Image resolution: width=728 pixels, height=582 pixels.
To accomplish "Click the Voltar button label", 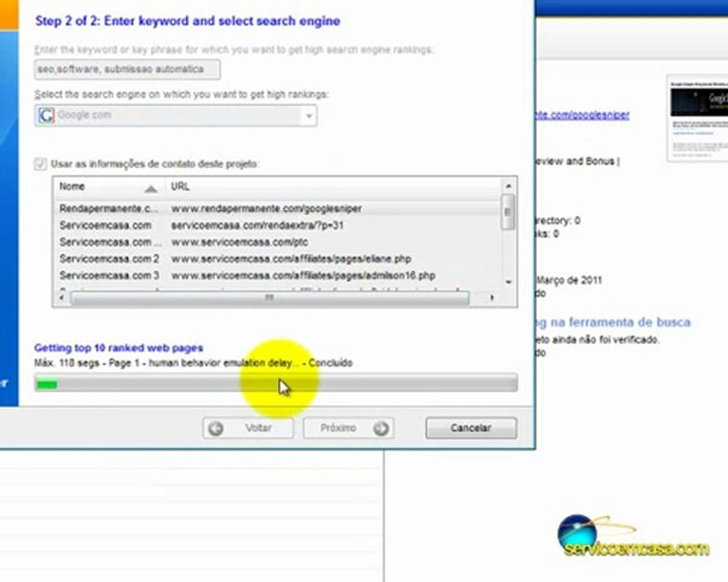I will 258,428.
